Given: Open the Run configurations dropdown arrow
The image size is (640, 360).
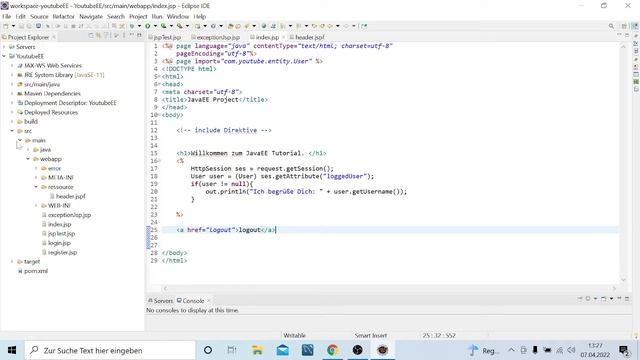Looking at the screenshot, I should coord(155,26).
